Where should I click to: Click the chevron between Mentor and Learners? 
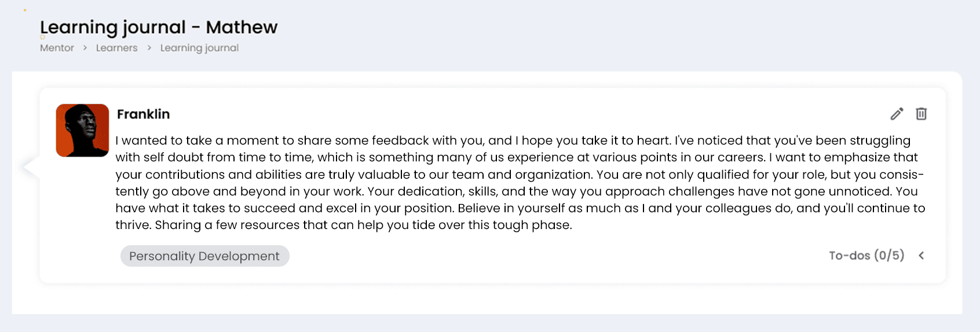click(x=85, y=48)
